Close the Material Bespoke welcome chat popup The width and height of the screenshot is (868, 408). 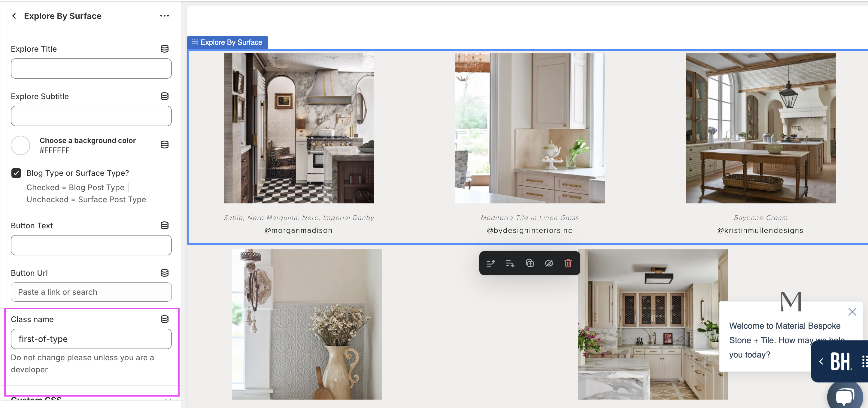point(852,312)
